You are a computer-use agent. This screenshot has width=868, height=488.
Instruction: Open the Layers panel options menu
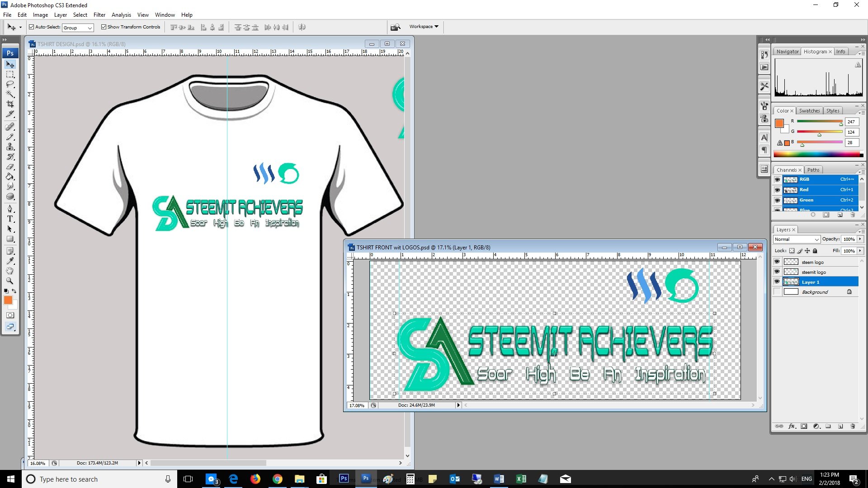[862, 231]
